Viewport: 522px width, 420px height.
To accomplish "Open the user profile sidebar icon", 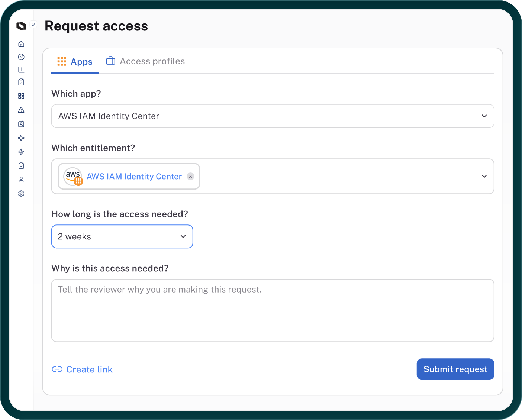I will coord(21,180).
